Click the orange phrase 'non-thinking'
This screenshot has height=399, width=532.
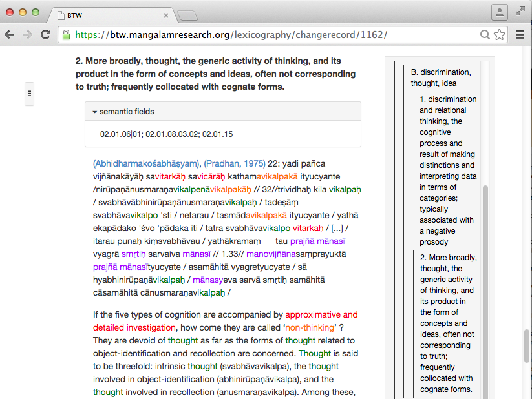click(310, 328)
